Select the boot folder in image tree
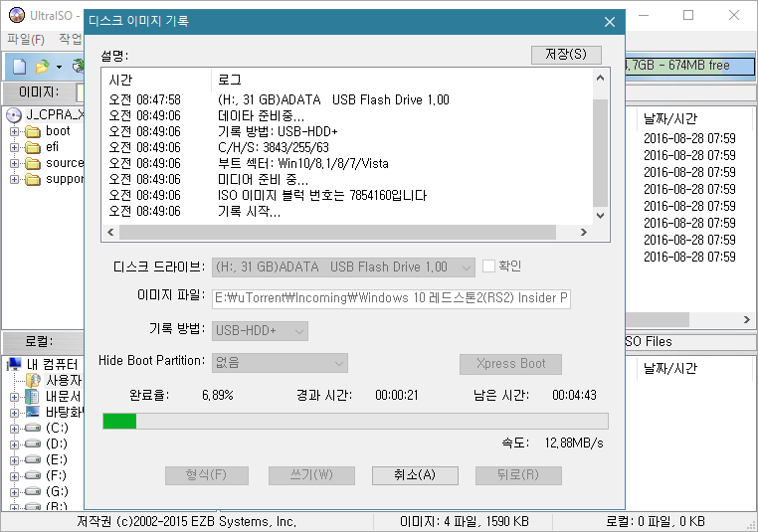Screen dimensions: 758x532 (x=58, y=131)
